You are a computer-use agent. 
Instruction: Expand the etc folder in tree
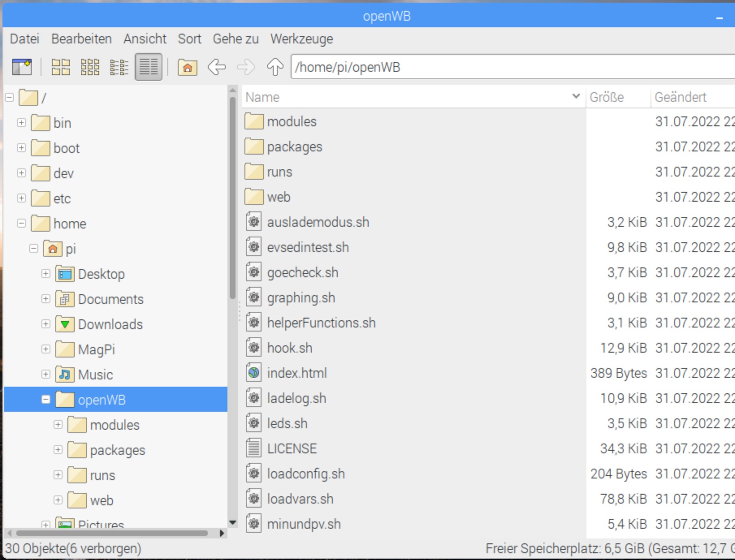coord(22,198)
